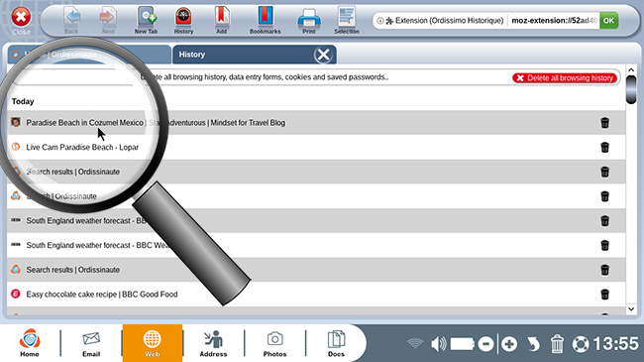Screen dimensions: 644x362
Task: Open the last visible Search results entry
Action: 316,270
